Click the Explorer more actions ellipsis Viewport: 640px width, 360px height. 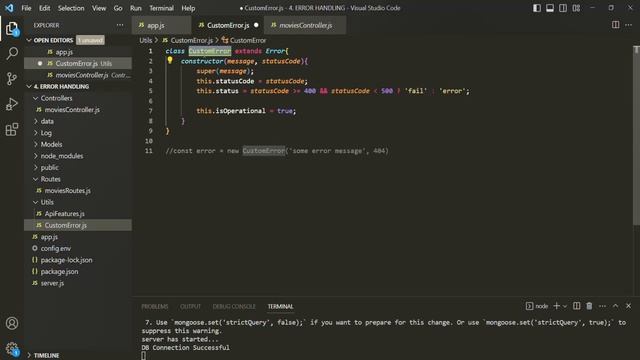(x=120, y=25)
